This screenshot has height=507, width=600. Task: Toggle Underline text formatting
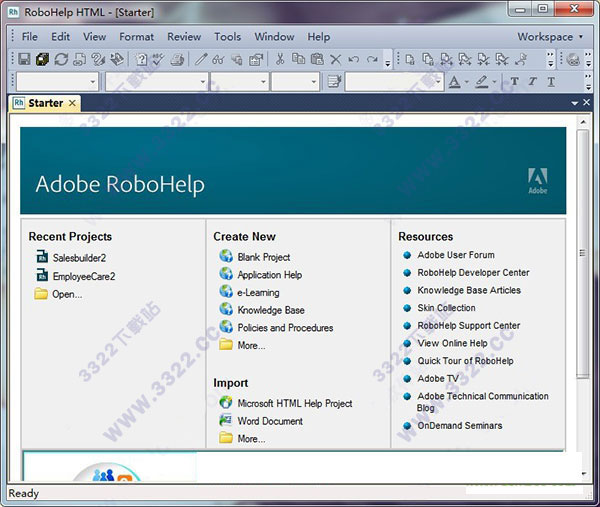point(551,82)
